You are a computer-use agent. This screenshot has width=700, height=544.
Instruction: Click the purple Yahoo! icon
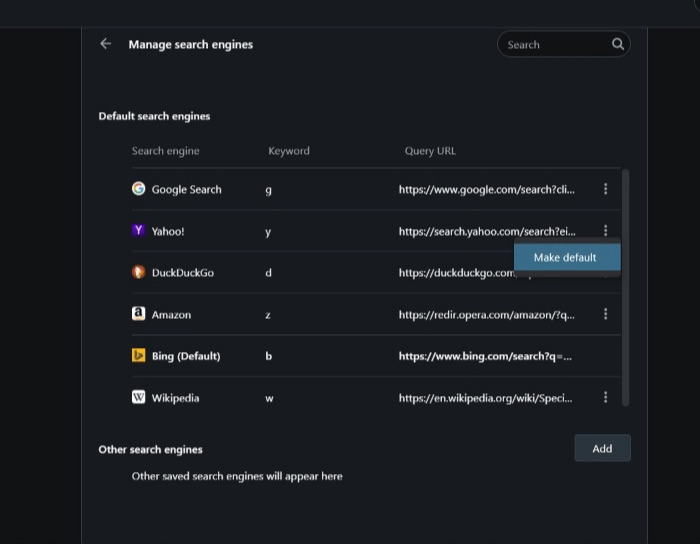[x=139, y=231]
